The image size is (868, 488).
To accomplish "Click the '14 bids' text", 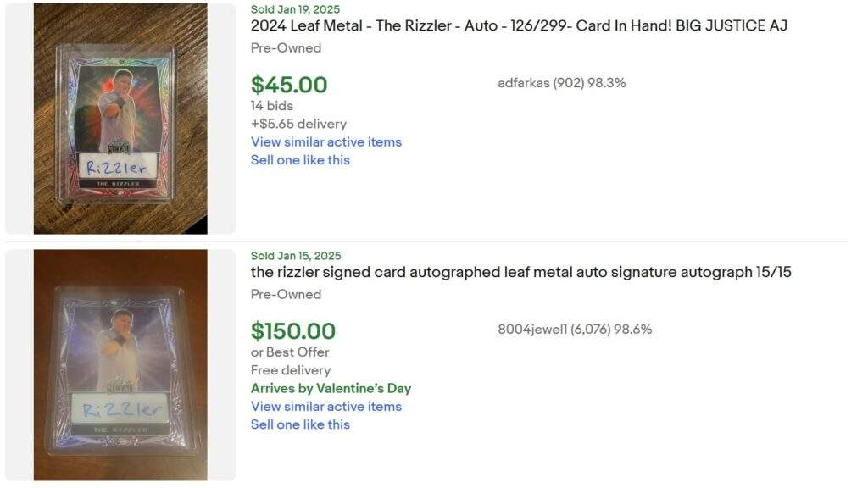I will (272, 106).
